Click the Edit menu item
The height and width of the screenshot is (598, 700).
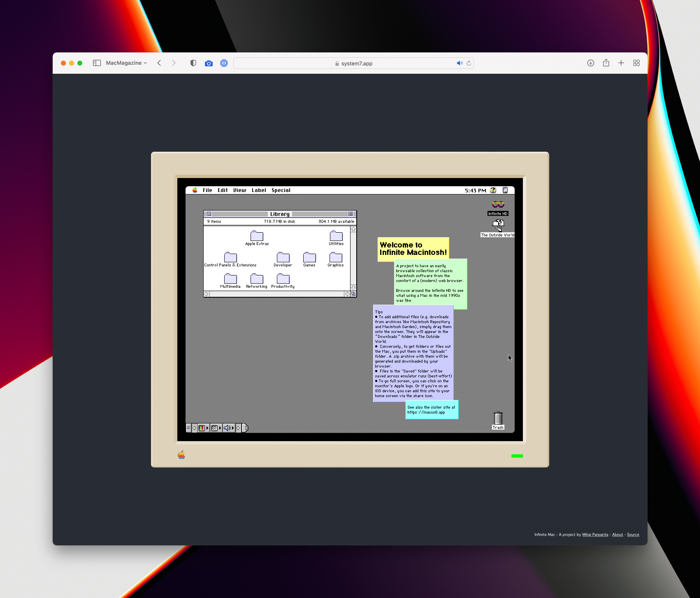pyautogui.click(x=222, y=190)
